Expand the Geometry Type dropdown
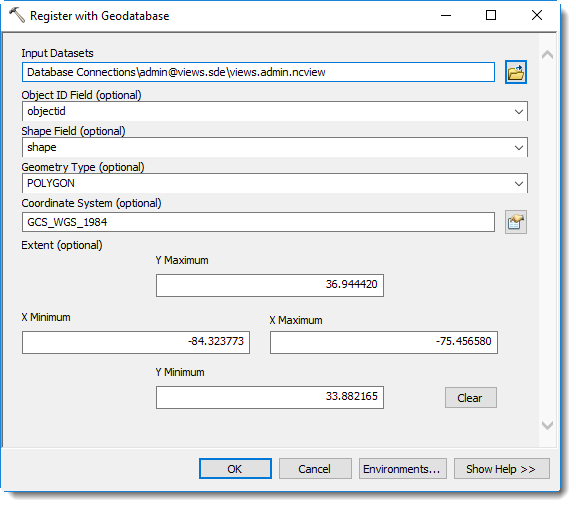The height and width of the screenshot is (507, 576). [x=518, y=183]
